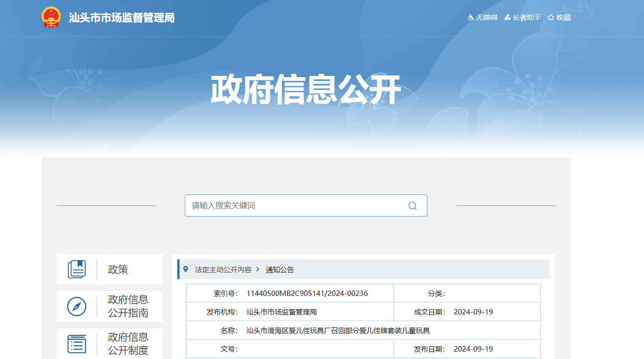This screenshot has height=359, width=644.
Task: Click the 无障碍 text link
Action: (487, 18)
